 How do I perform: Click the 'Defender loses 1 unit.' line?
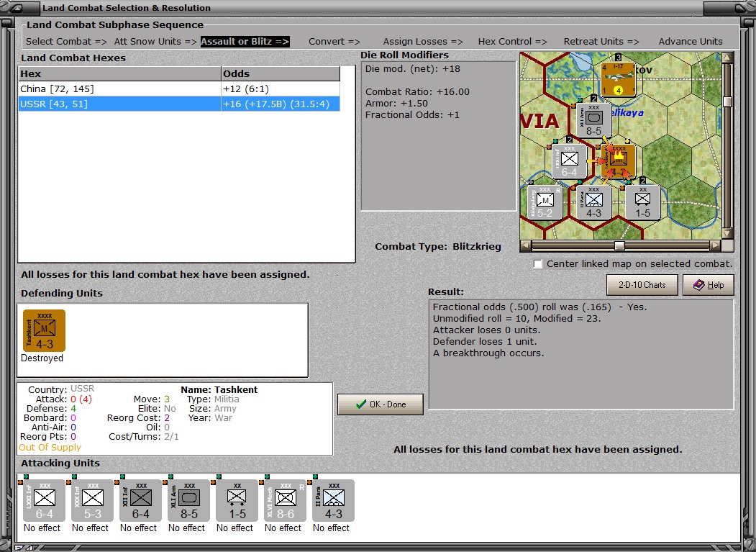click(x=485, y=342)
